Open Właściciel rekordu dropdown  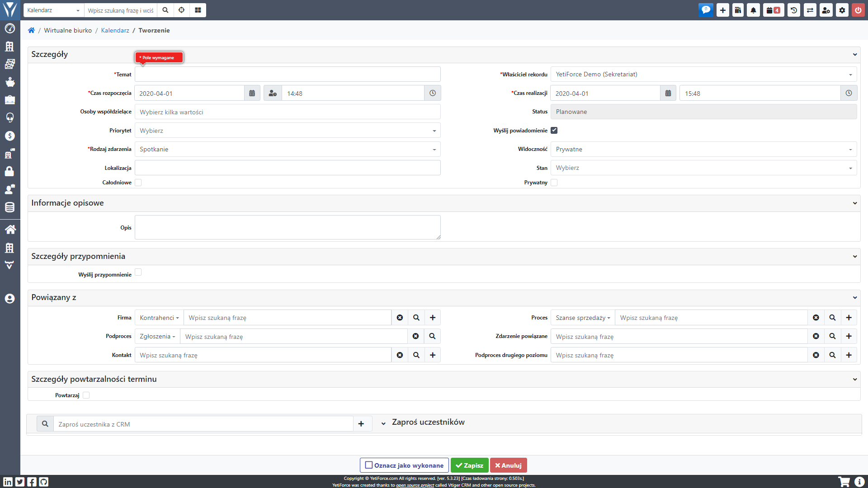click(x=703, y=74)
